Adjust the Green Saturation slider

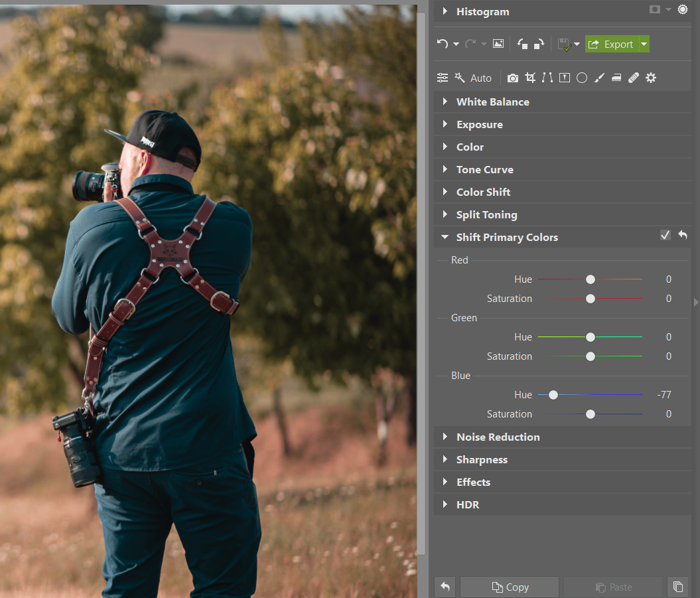coord(590,356)
